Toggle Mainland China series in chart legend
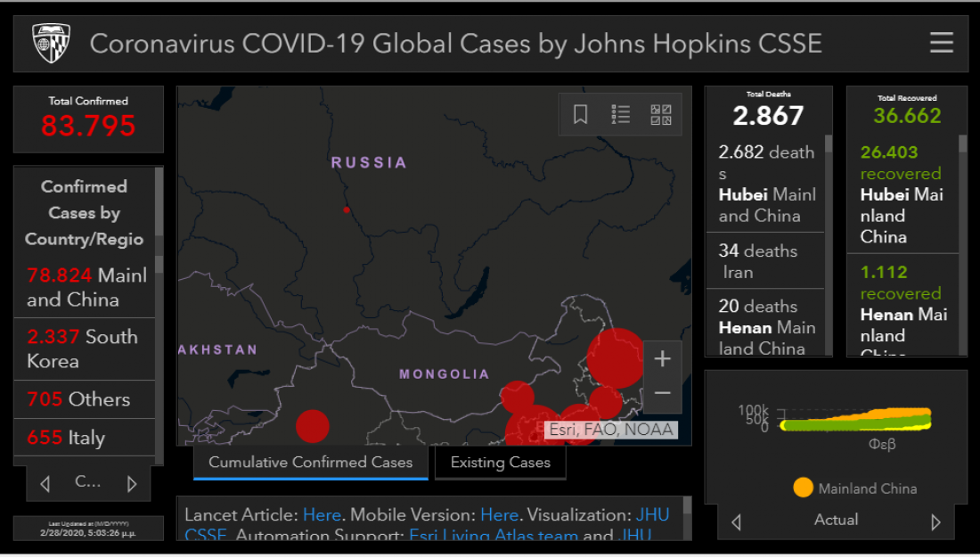This screenshot has width=980, height=558. pyautogui.click(x=803, y=488)
